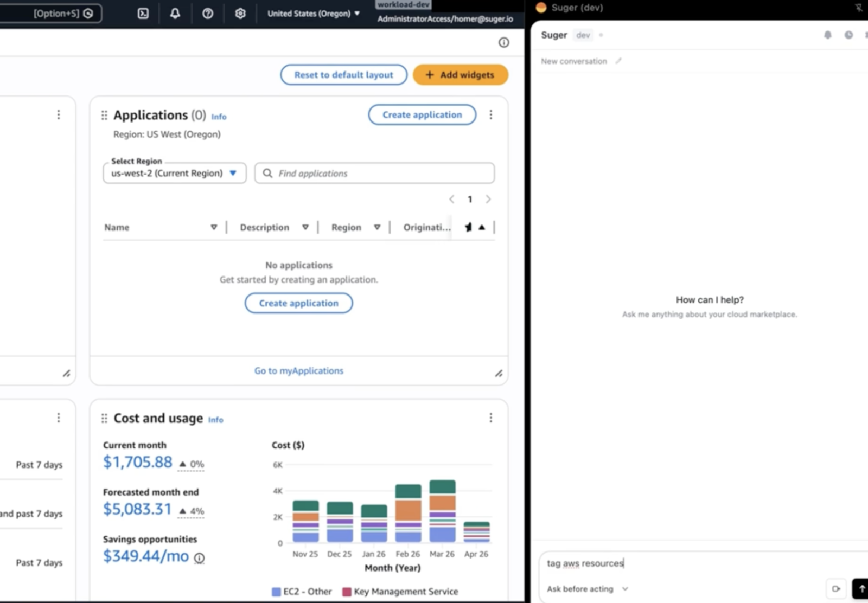
Task: Open Cost and usage widget three-dot menu
Action: [491, 418]
